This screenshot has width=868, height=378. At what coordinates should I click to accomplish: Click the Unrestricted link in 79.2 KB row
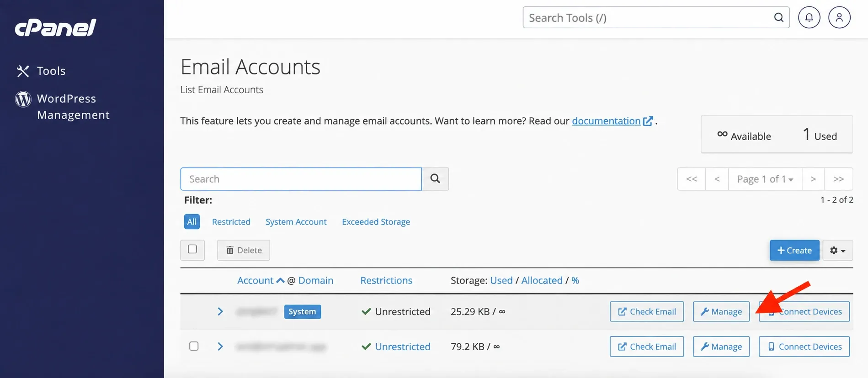click(x=403, y=346)
